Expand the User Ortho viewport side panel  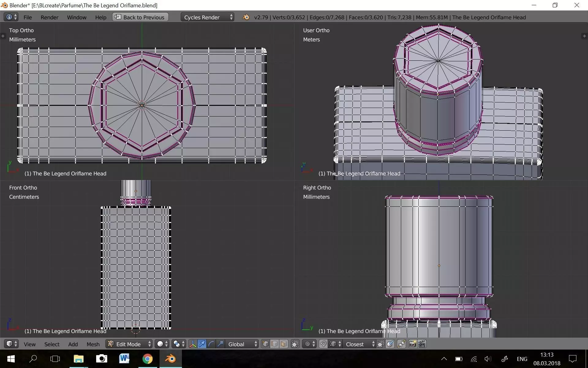click(x=584, y=36)
